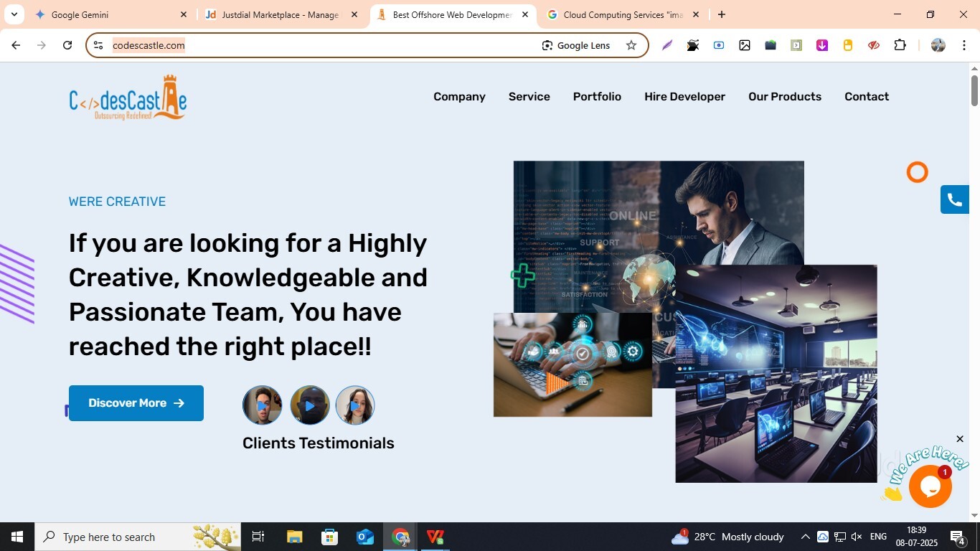Click the Discover More button
The height and width of the screenshot is (551, 980).
[136, 403]
